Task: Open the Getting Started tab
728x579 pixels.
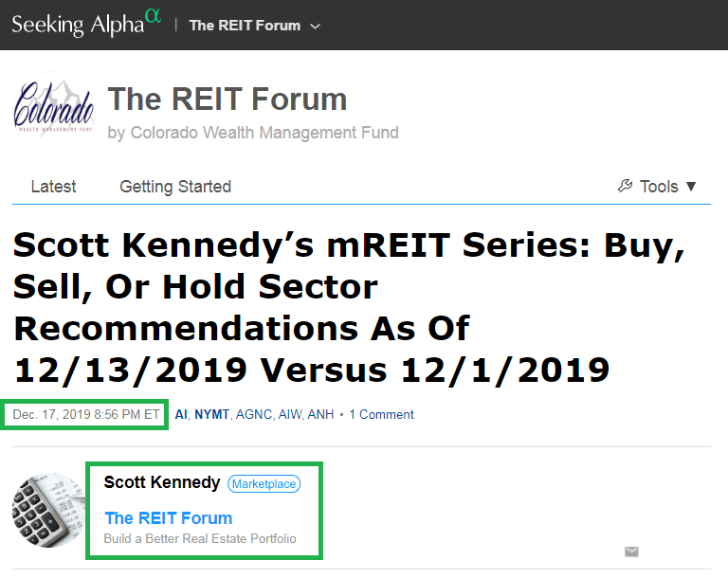Action: coord(175,187)
